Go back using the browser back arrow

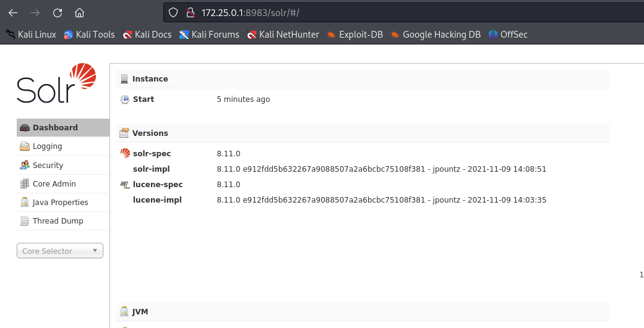(x=13, y=13)
